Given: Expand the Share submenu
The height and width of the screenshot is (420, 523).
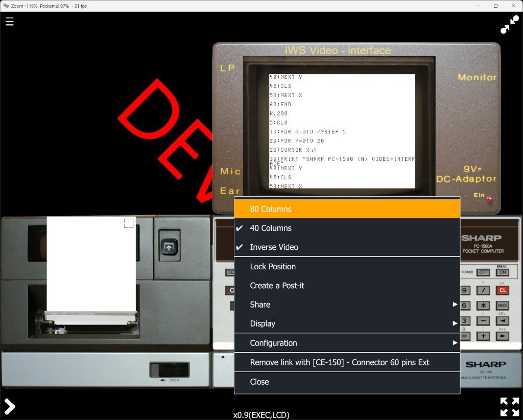Looking at the screenshot, I should tap(347, 305).
